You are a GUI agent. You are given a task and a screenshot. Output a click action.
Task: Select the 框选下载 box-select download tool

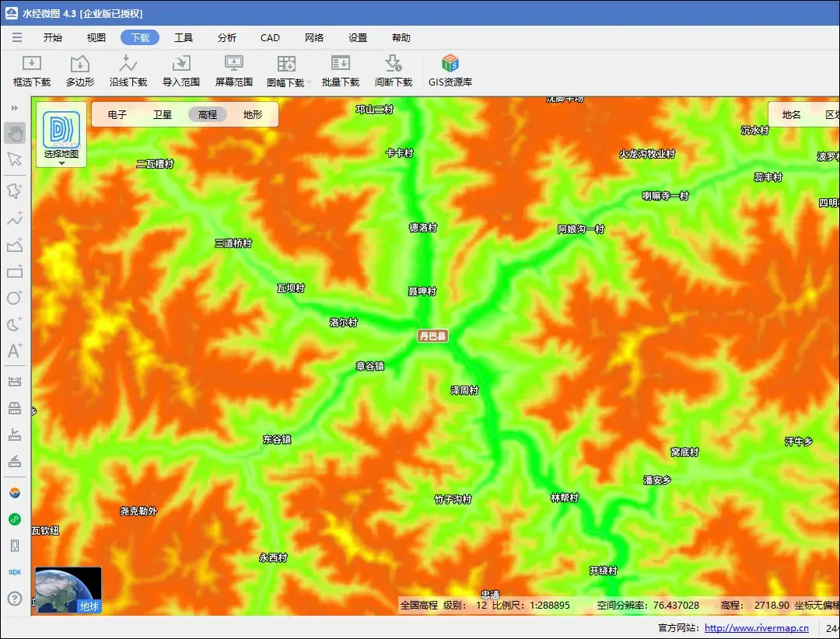pyautogui.click(x=31, y=70)
